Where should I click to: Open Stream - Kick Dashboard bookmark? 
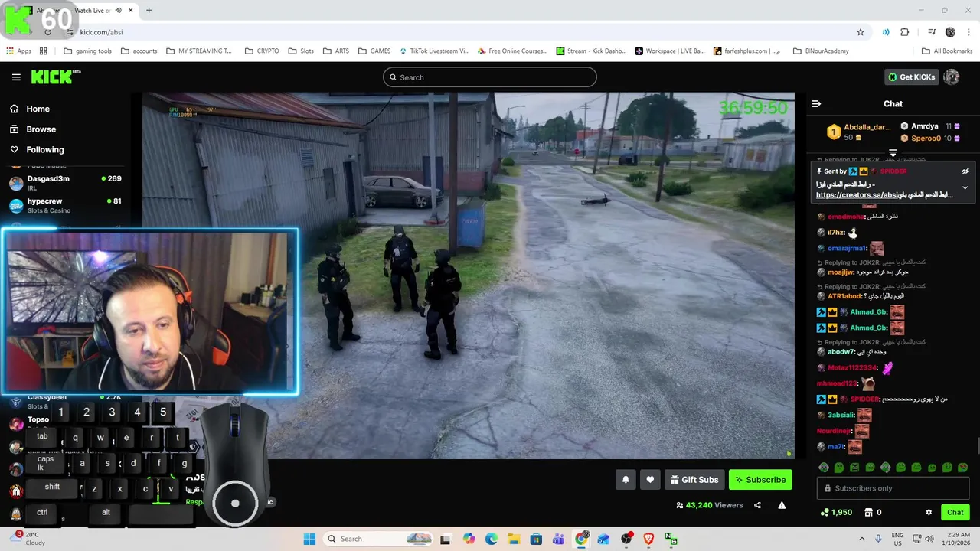click(592, 51)
